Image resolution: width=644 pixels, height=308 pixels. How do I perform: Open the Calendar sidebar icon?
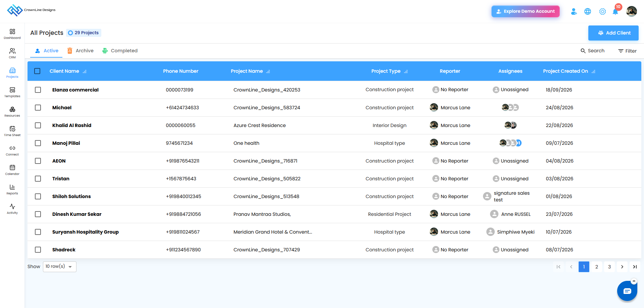click(12, 170)
